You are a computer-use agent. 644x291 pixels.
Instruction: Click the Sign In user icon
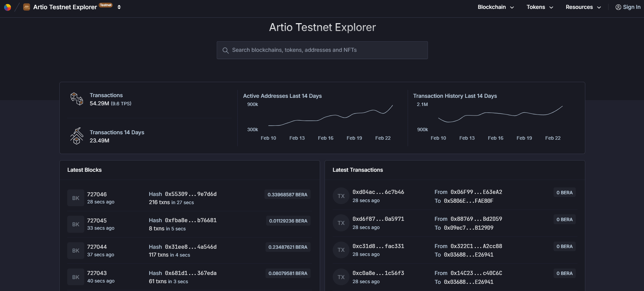click(x=618, y=7)
